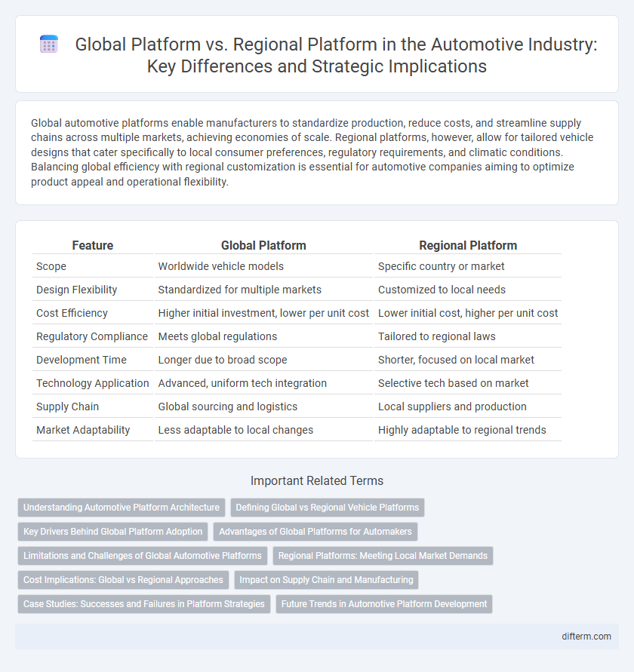Viewport: 634px width, 672px height.
Task: Open 'Future Trends in Automotive Platform Development' tag
Action: tap(384, 604)
